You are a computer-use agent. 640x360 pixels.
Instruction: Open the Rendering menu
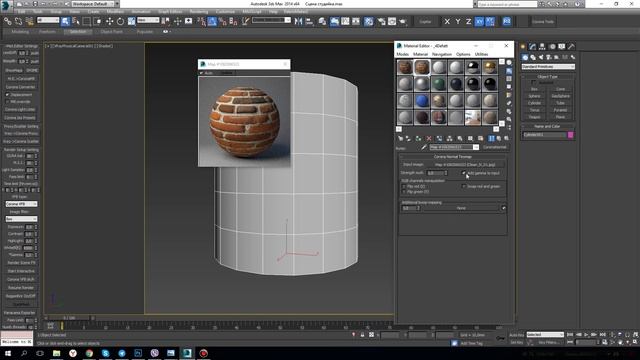click(198, 12)
